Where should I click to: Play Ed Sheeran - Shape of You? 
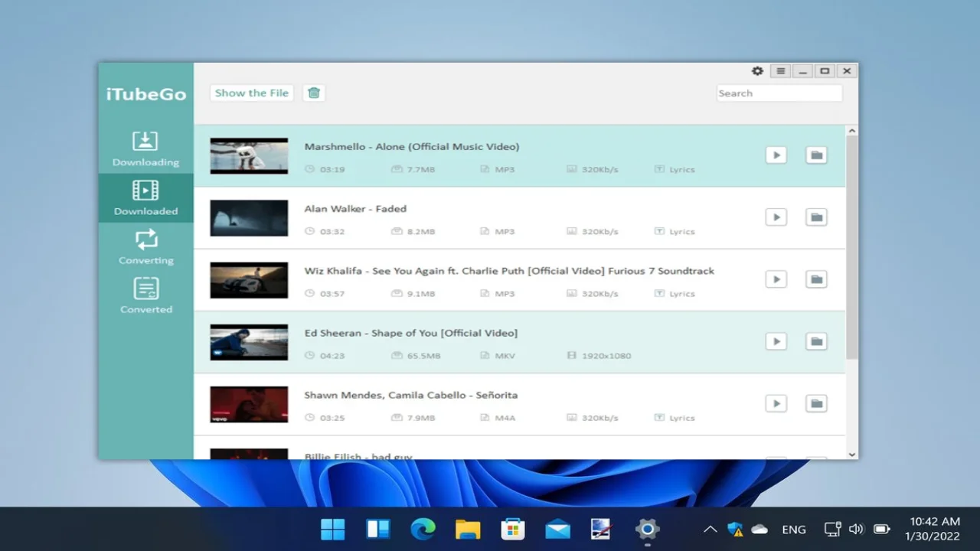point(776,341)
